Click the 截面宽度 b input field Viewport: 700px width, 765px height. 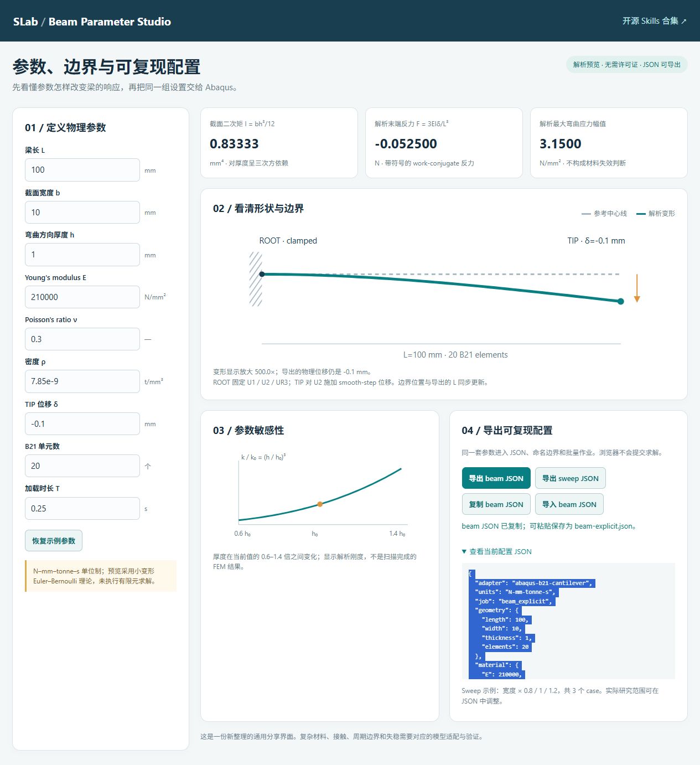(x=82, y=212)
